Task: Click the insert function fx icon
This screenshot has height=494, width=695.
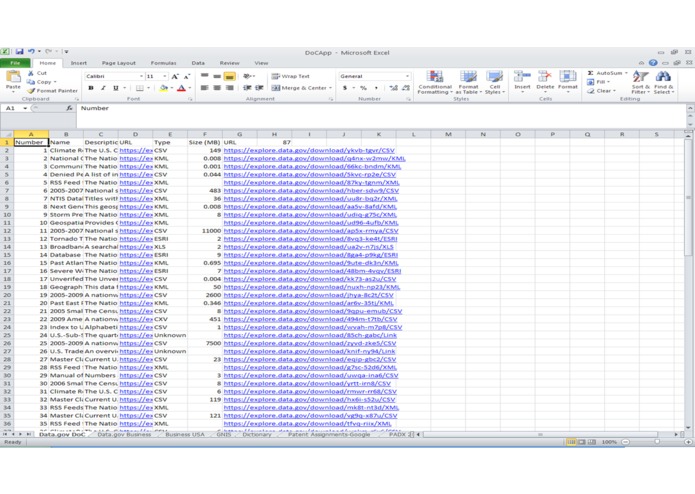Action: [69, 108]
